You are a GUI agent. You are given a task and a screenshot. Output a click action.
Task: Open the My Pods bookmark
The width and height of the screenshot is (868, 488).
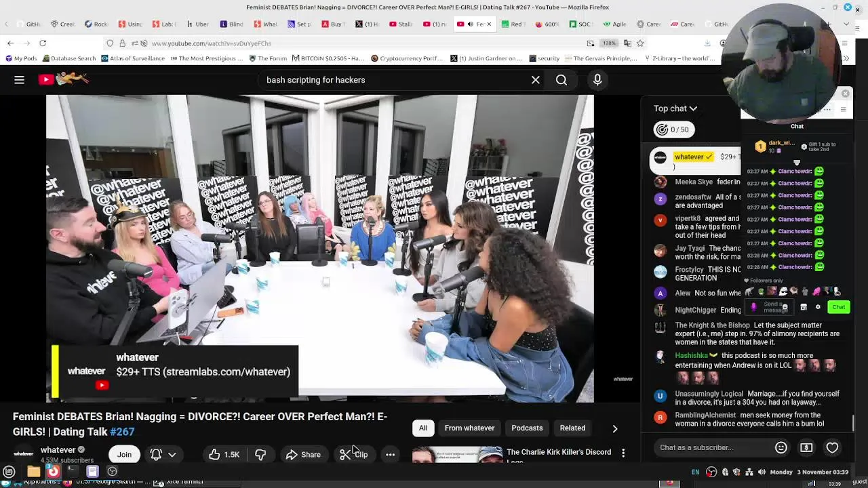(21, 58)
